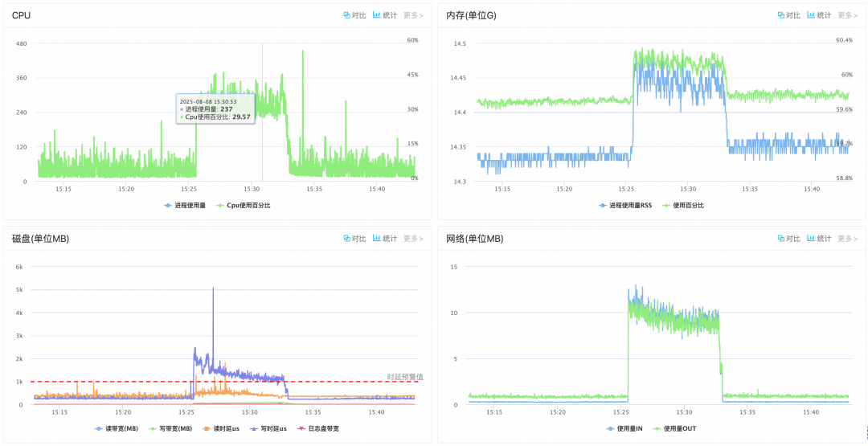Screen dimensions: 868x446
Task: Toggle 日志盘带宽 legend in disk chart
Action: [x=318, y=429]
